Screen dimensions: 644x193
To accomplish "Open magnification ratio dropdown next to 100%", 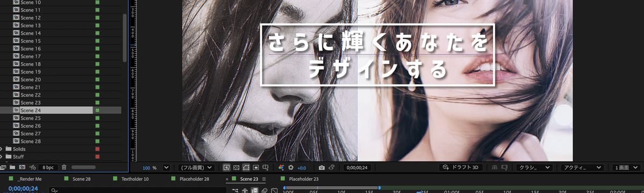I will 166,168.
